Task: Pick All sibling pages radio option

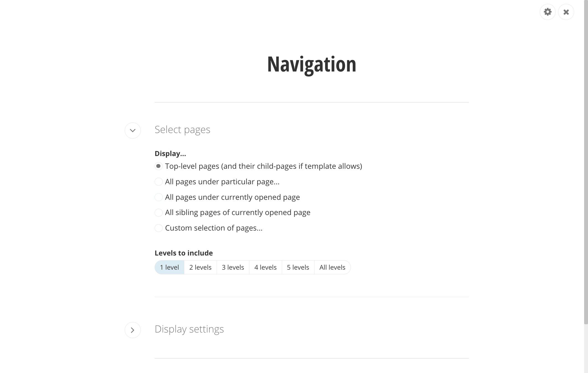Action: [x=158, y=213]
